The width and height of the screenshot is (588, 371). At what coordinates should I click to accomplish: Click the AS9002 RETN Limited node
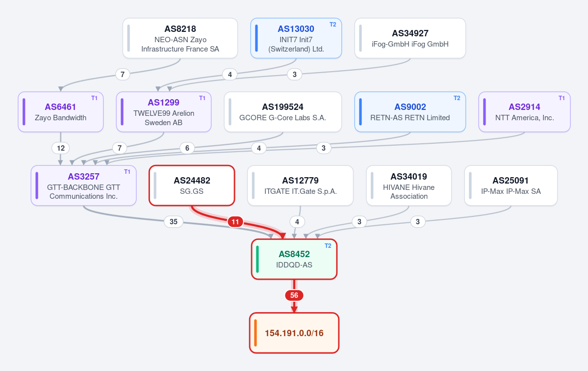tap(410, 112)
